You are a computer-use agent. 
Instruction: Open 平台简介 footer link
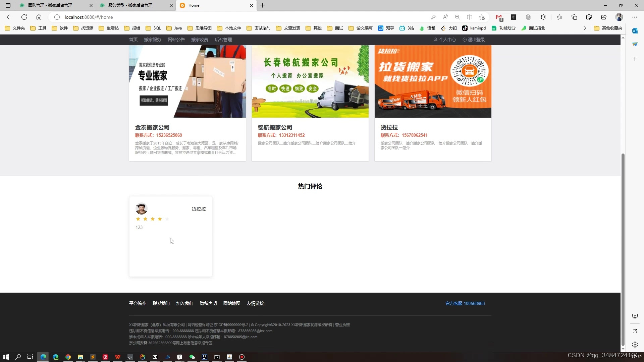click(x=138, y=303)
